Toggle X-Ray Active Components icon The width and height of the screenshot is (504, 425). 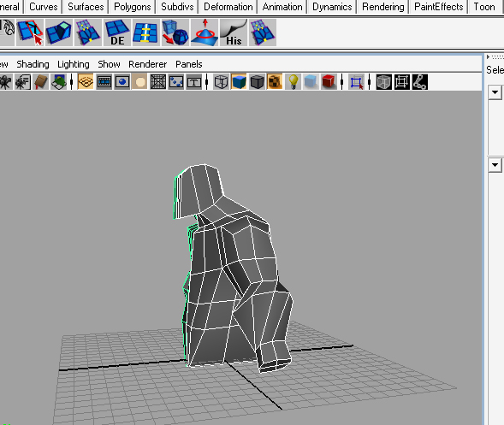pos(402,81)
